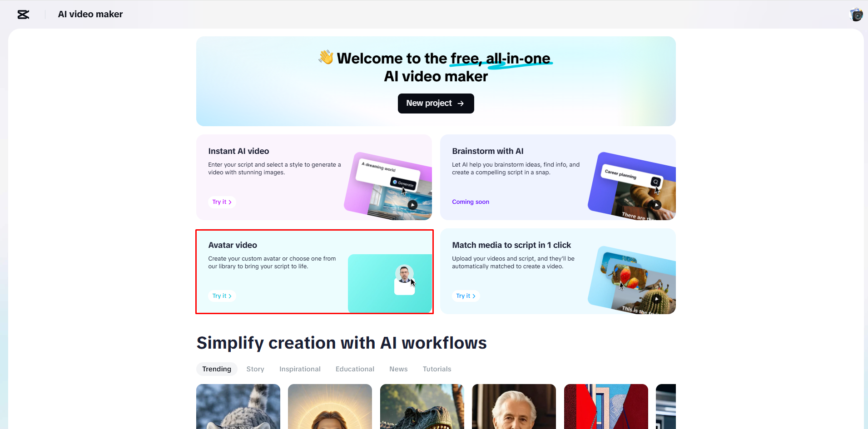Click the search icon on the Career planning card
The image size is (868, 429).
pos(655,181)
